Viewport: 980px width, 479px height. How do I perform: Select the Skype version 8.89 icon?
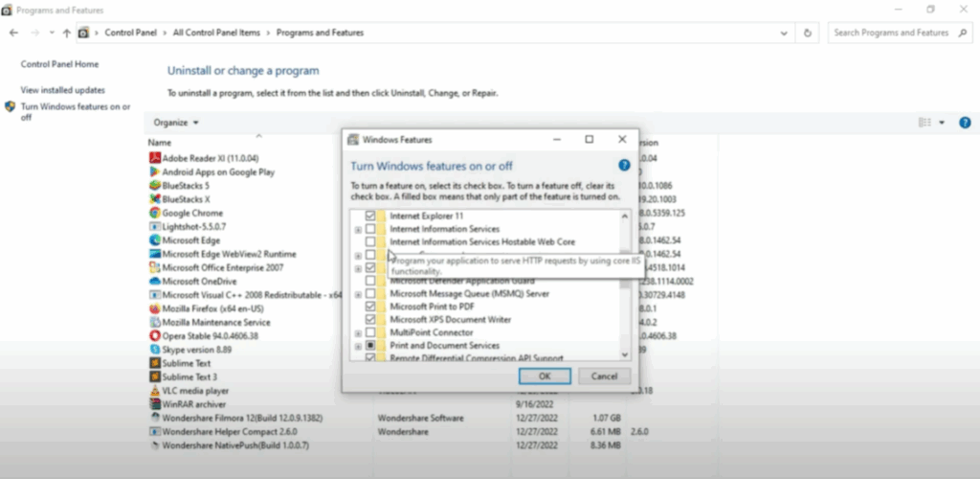click(x=154, y=350)
